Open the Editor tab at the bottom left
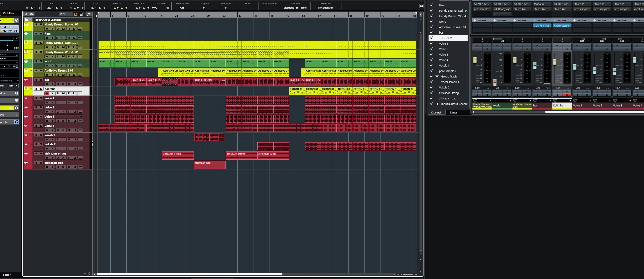Screen dimensions: 644x279 click(7, 275)
